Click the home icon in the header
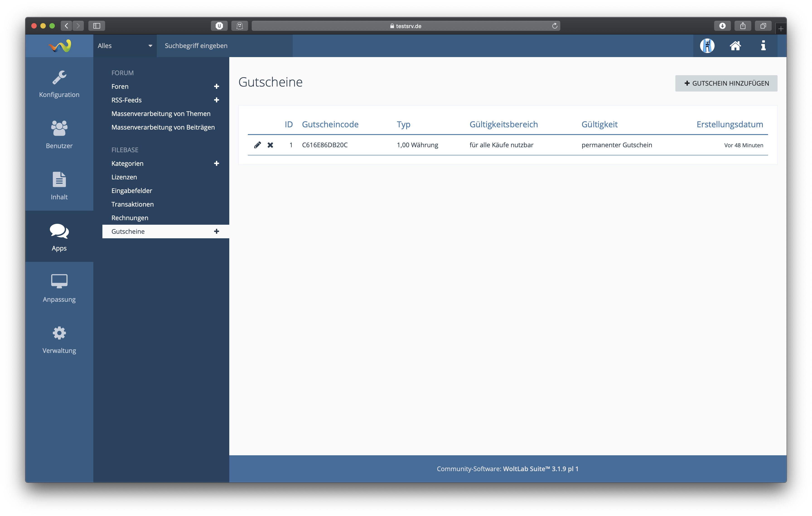 (x=735, y=46)
